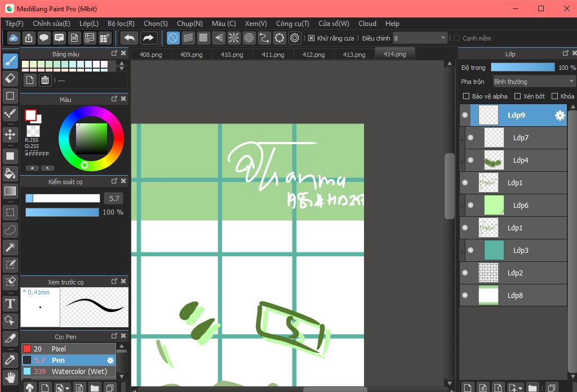The width and height of the screenshot is (577, 392).
Task: Open snap settings gear icon
Action: point(295,38)
